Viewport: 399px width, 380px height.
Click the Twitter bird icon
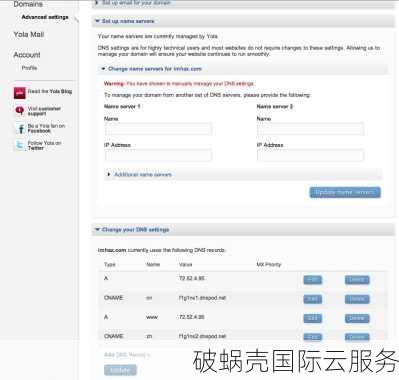[20, 145]
